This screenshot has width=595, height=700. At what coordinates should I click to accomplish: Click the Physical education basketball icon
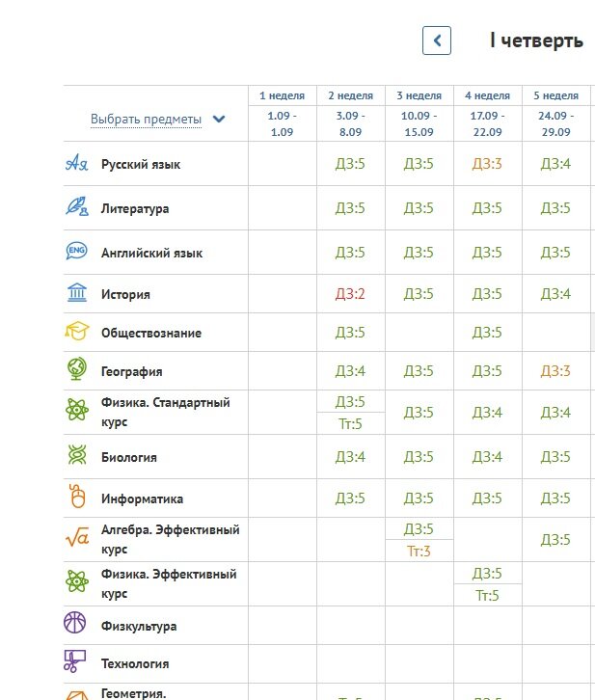point(76,625)
